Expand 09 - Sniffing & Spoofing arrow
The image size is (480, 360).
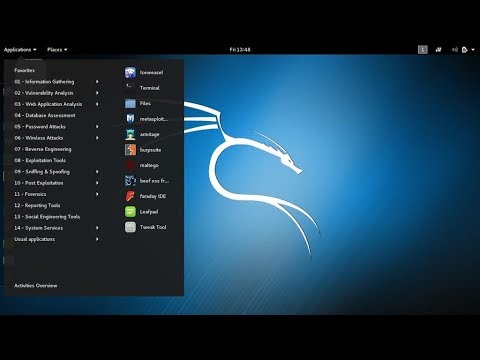pos(97,172)
